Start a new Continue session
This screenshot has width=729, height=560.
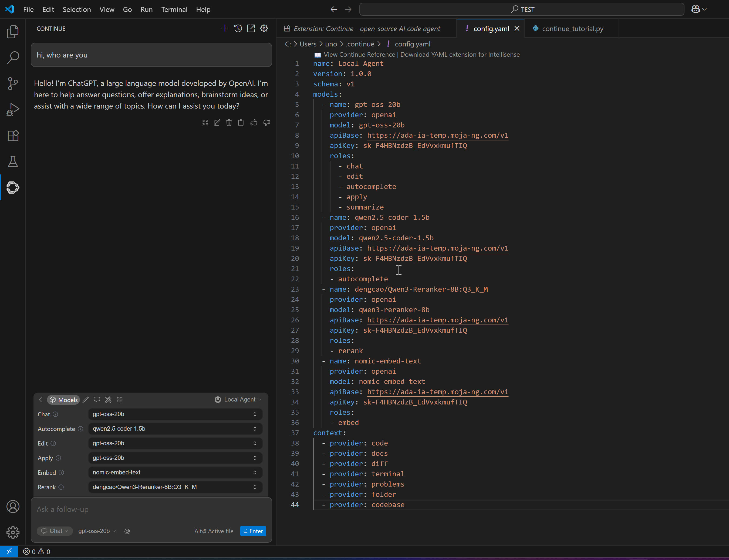tap(225, 28)
